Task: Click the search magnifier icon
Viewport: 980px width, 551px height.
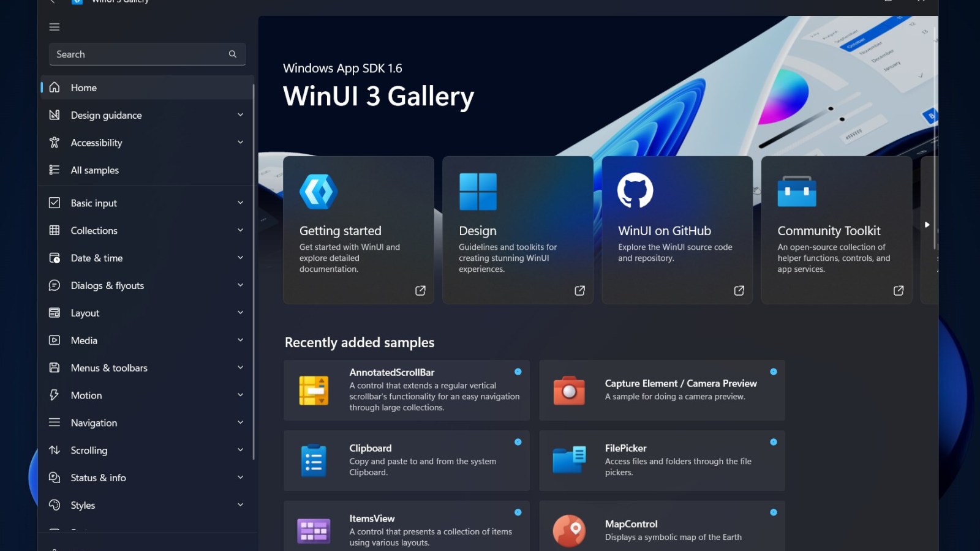Action: tap(233, 54)
